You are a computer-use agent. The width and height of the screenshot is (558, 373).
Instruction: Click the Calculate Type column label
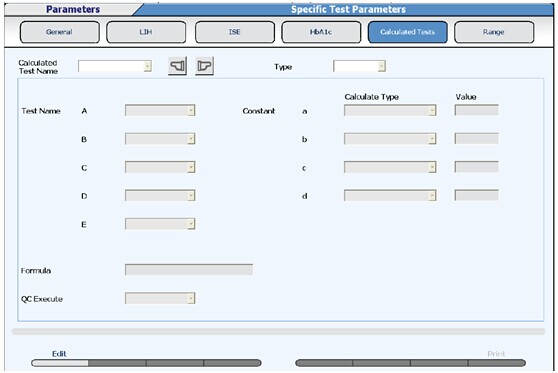372,97
